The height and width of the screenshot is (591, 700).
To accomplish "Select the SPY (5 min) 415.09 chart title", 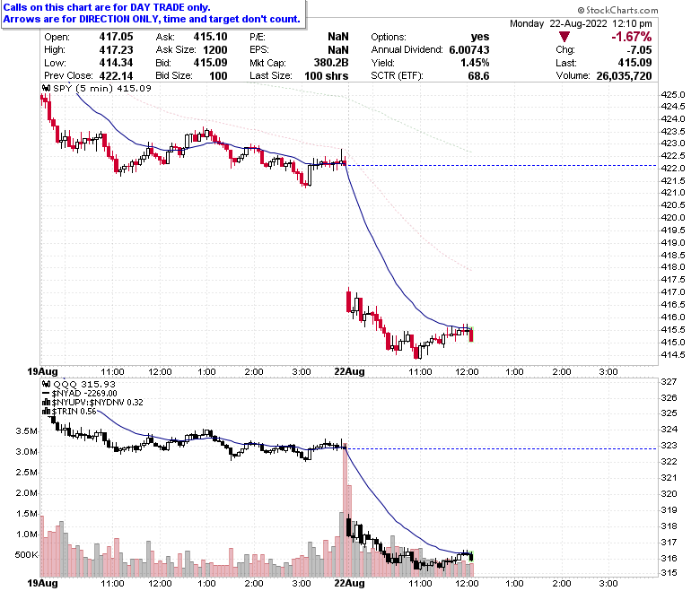I will 102,88.
